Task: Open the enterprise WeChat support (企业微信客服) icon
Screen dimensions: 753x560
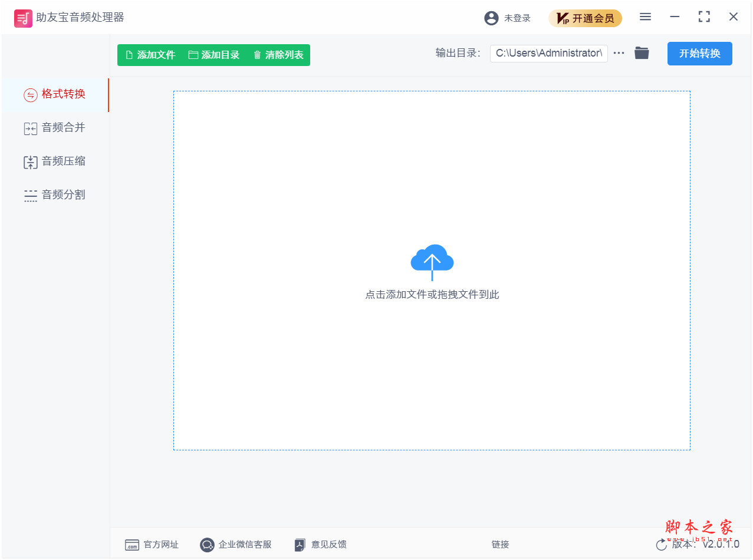Action: click(207, 544)
